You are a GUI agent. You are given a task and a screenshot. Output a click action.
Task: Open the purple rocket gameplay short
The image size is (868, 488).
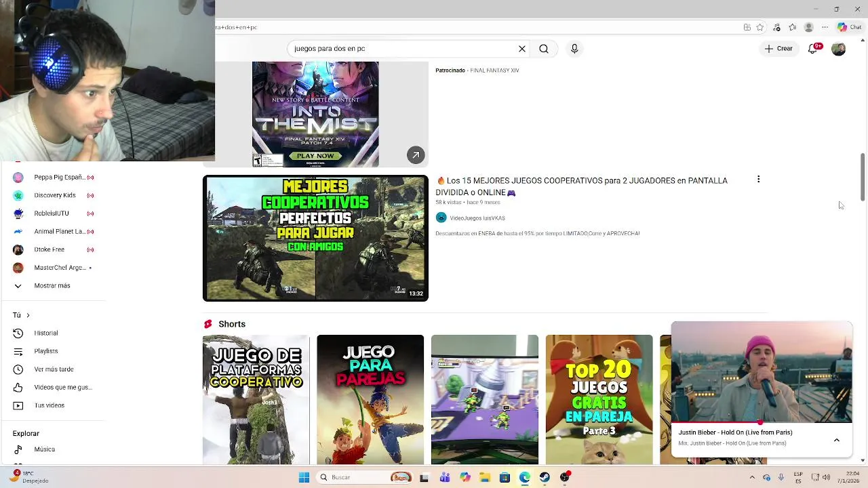point(485,400)
